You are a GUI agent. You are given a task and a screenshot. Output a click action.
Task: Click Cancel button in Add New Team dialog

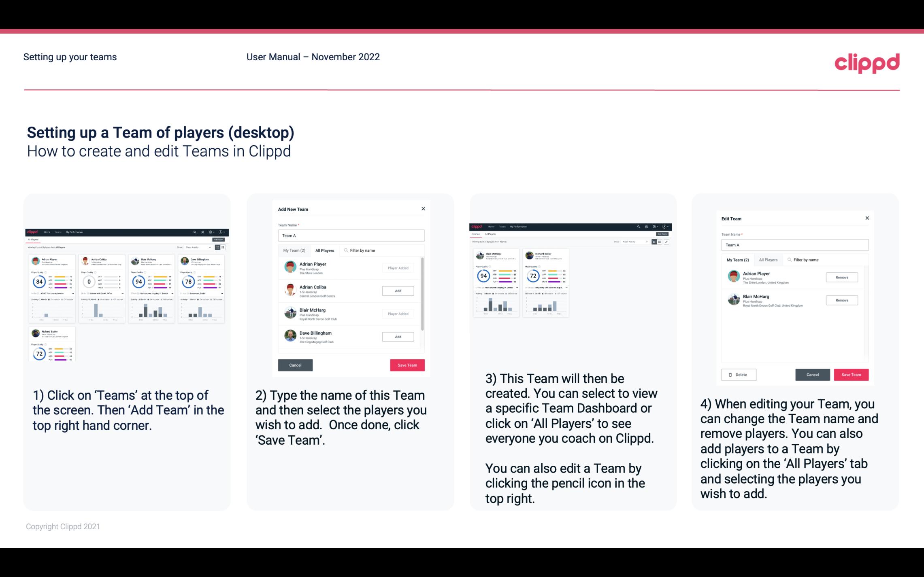pyautogui.click(x=295, y=364)
